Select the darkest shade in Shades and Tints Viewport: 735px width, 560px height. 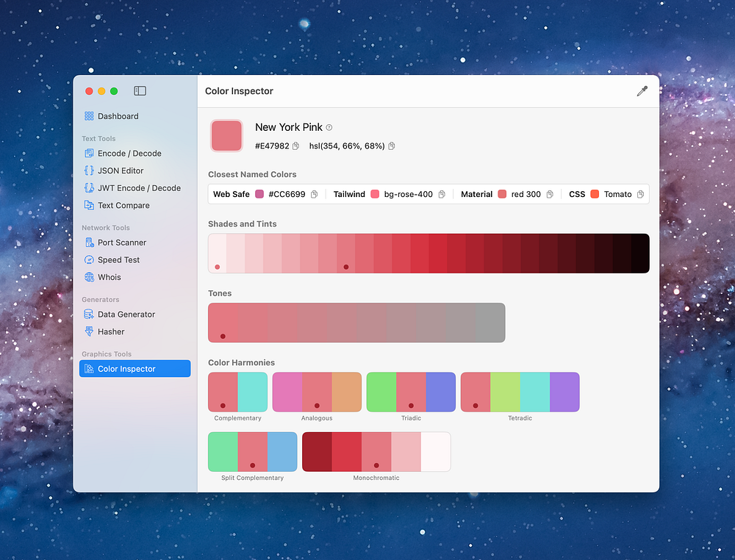640,254
